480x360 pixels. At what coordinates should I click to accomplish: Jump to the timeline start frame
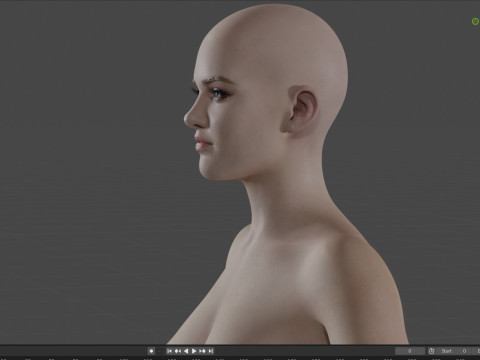(x=169, y=351)
